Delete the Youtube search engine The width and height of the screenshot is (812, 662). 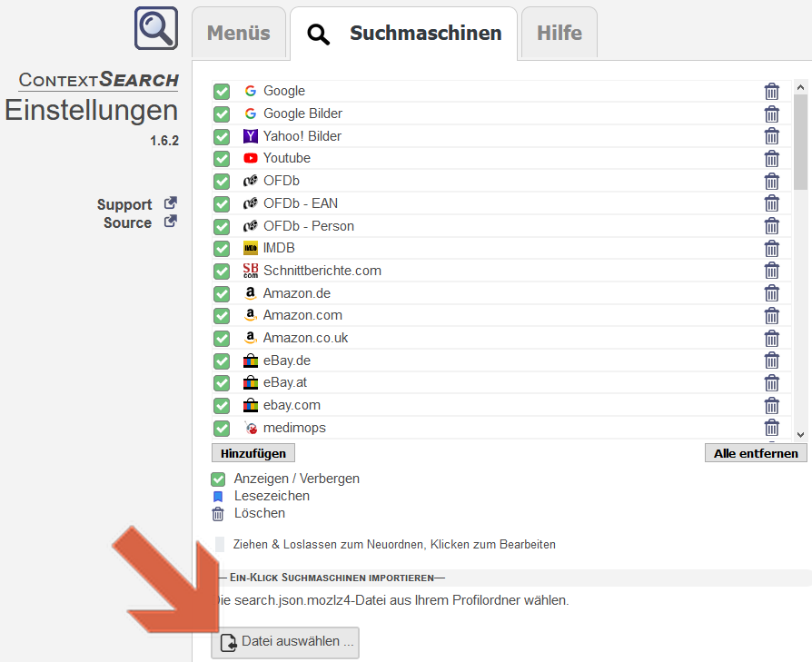coord(772,158)
